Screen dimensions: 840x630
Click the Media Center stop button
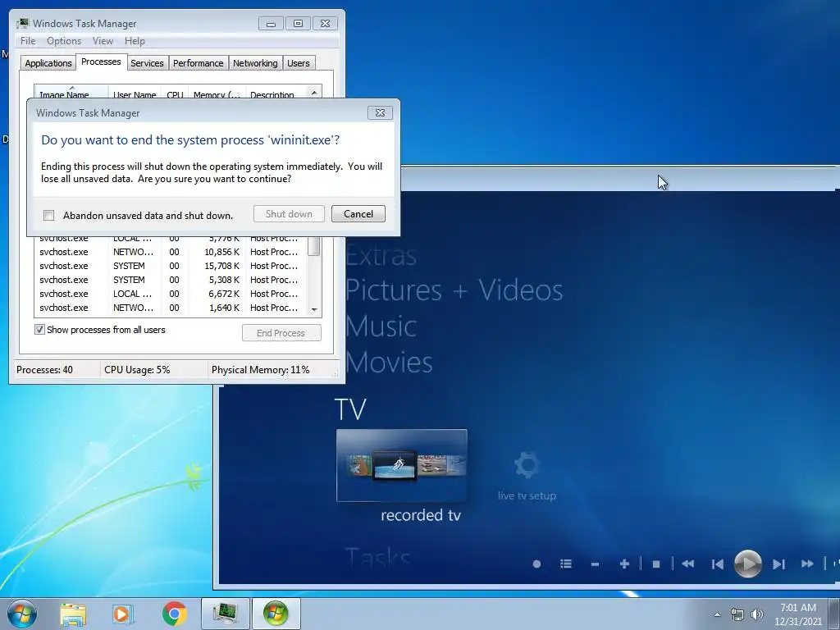click(x=656, y=564)
